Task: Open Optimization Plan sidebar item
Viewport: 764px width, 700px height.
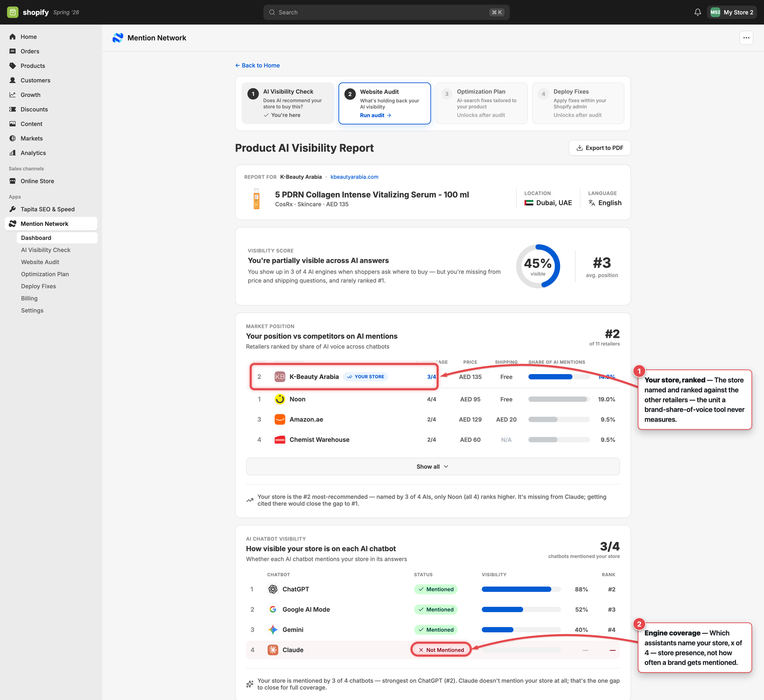Action: pyautogui.click(x=45, y=274)
